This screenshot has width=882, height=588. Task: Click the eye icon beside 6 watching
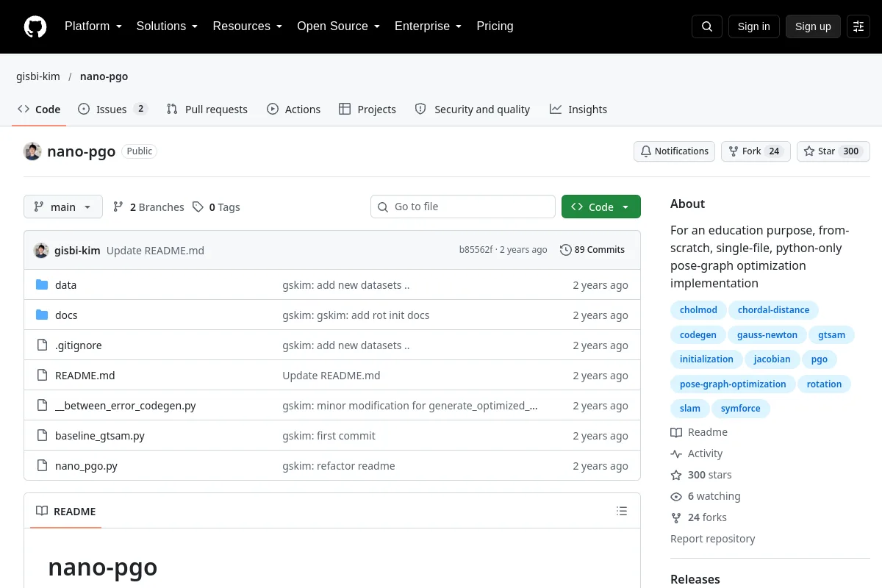pos(676,496)
